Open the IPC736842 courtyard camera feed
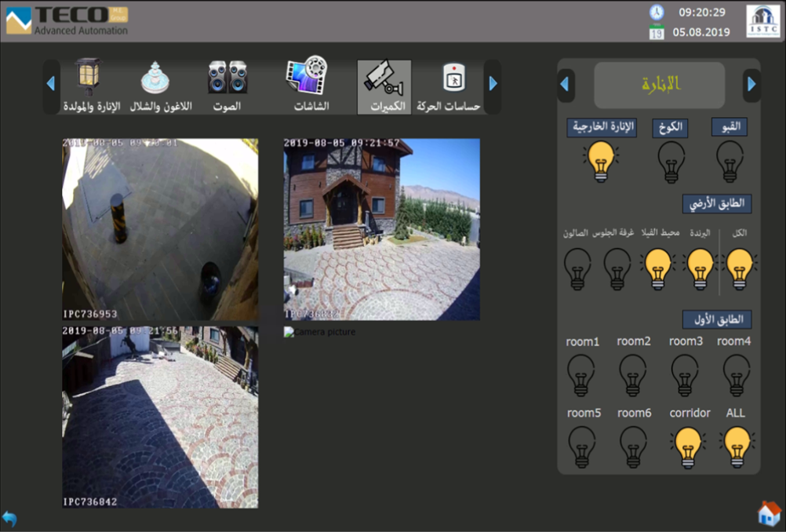 [160, 417]
